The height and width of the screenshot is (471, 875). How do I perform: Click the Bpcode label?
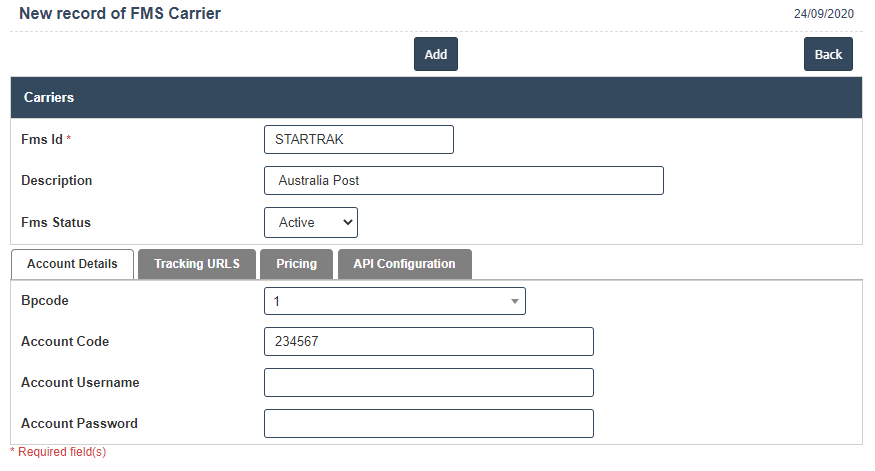click(x=45, y=300)
